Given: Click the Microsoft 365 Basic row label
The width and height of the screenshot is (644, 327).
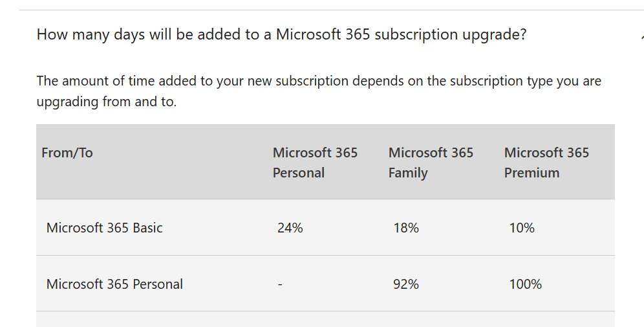Looking at the screenshot, I should [104, 227].
